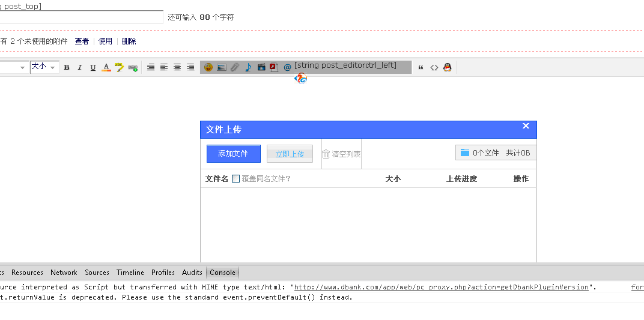644x320 pixels.
Task: Close the 文件上传 upload dialog
Action: (x=526, y=126)
